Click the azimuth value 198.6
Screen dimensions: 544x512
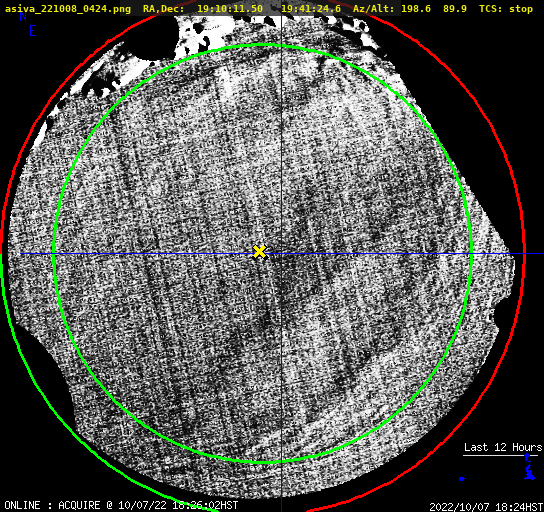pos(416,9)
